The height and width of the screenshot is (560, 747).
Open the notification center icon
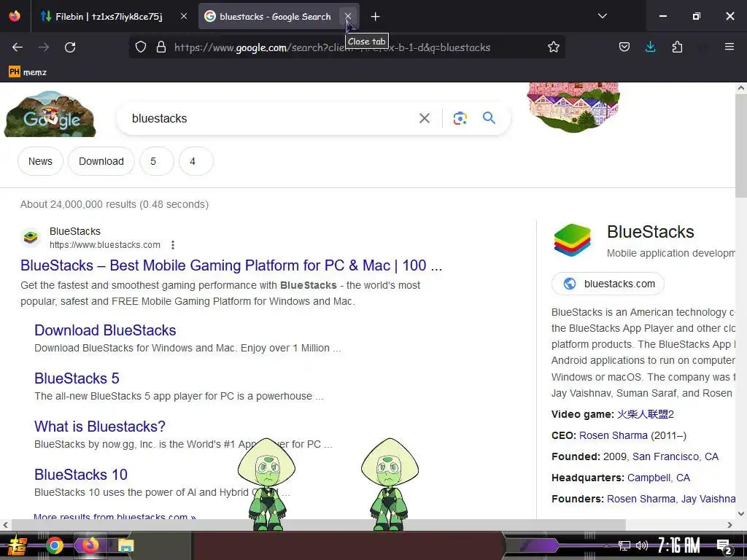click(x=724, y=546)
